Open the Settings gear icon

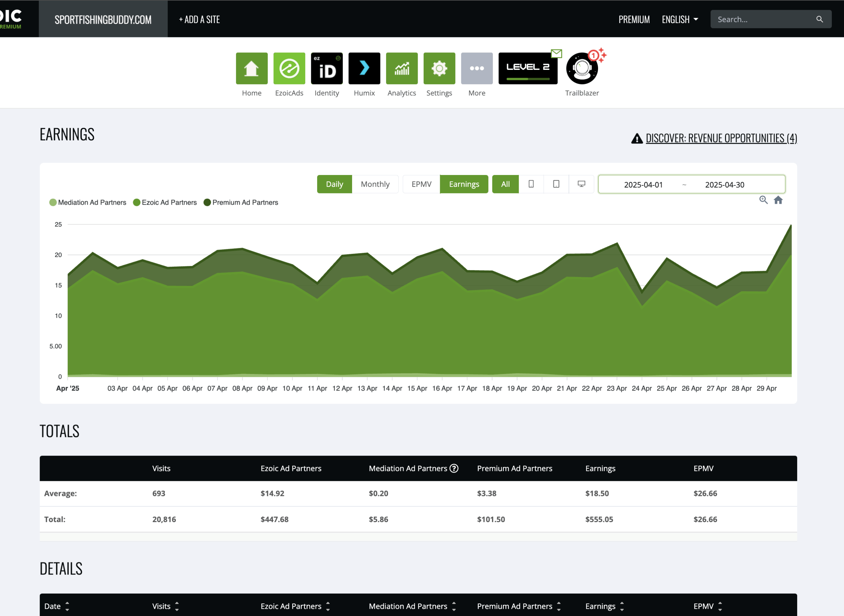[439, 68]
